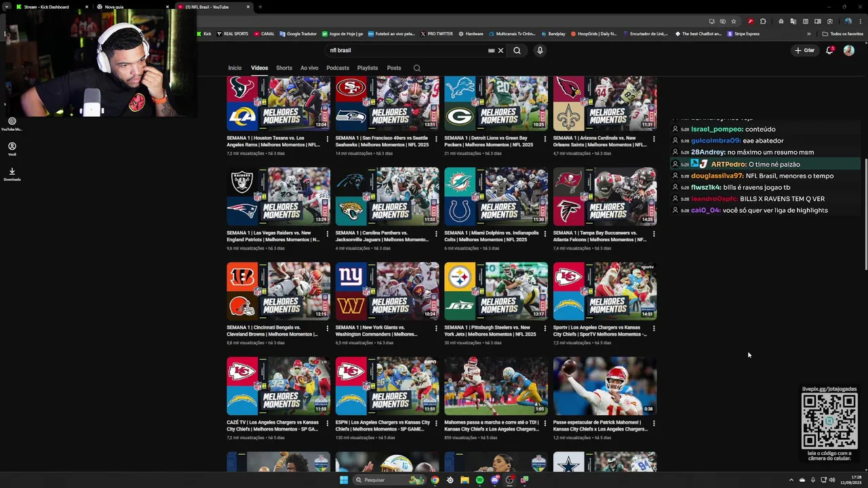Open options menu for Panthers vs Jaguars video
The height and width of the screenshot is (488, 868).
[x=436, y=233]
